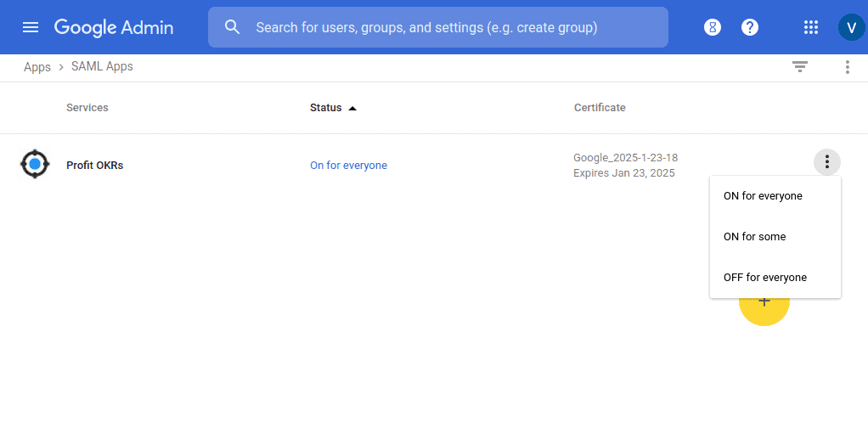
Task: Click the Services column header
Action: 87,107
